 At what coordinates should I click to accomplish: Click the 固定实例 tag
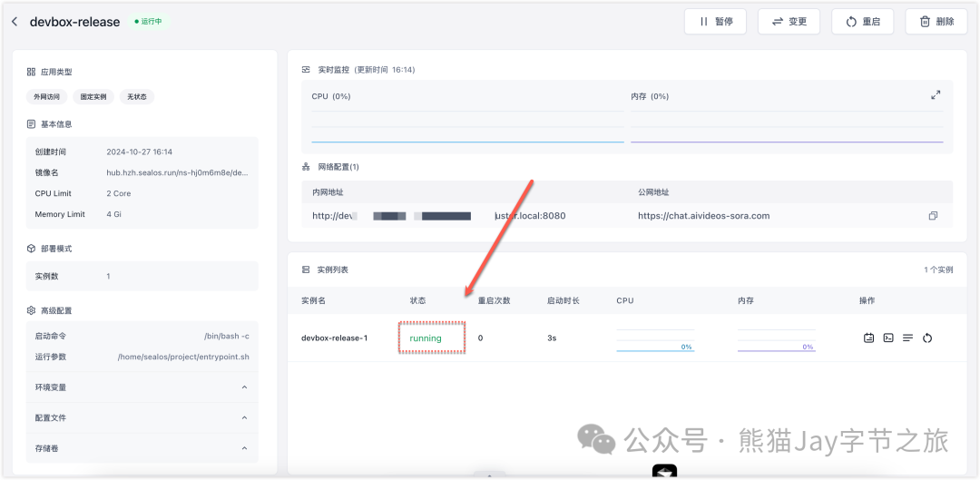(93, 97)
